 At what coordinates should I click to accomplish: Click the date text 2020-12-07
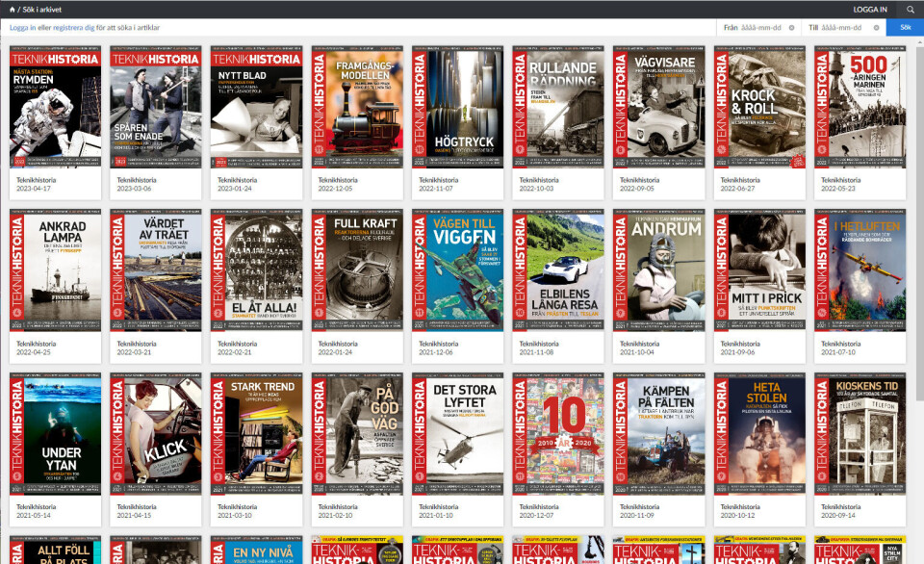point(536,515)
